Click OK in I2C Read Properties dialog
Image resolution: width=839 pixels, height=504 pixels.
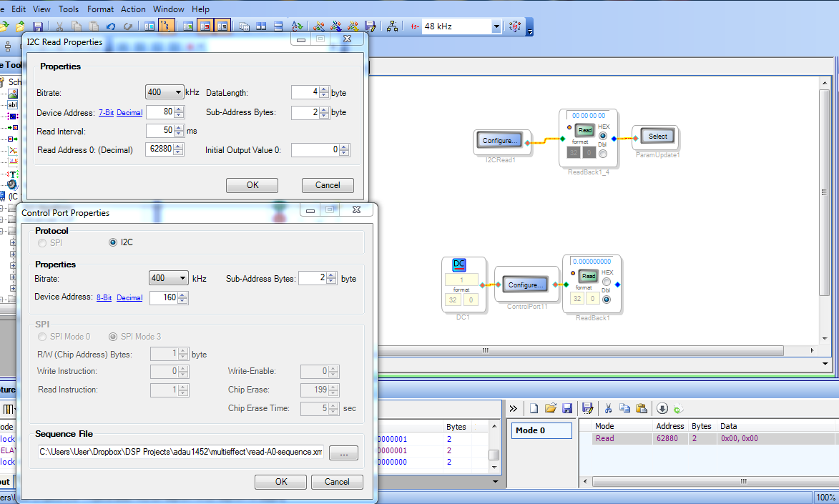pyautogui.click(x=252, y=185)
